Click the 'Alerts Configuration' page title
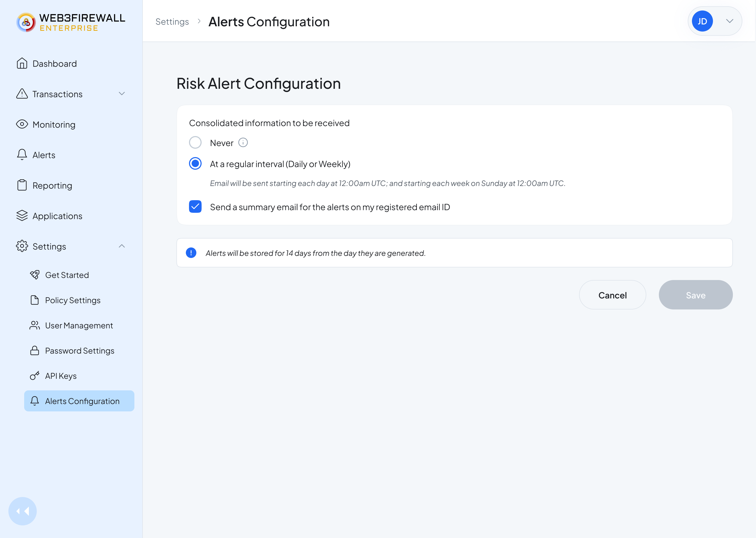 [x=269, y=22]
